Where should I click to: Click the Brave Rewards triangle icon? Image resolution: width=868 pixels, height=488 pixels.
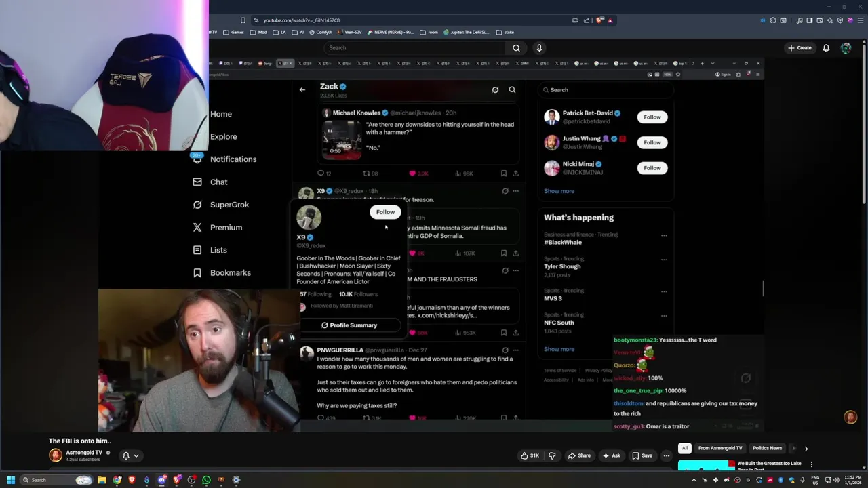click(x=610, y=20)
